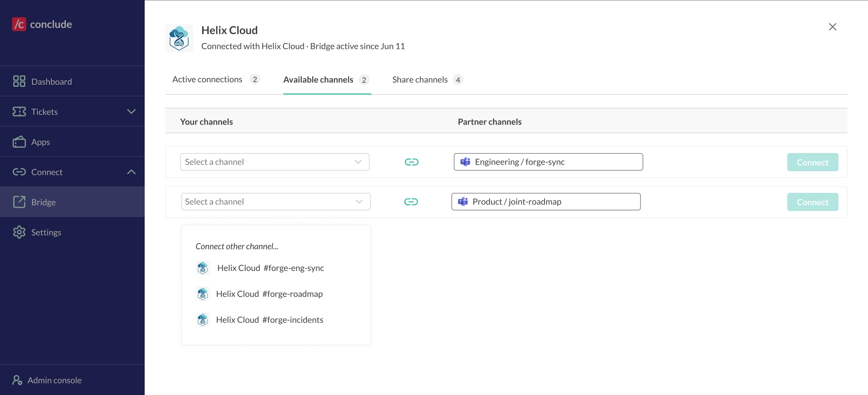The image size is (868, 395).
Task: Click link icon in forge-sync row
Action: click(x=411, y=162)
